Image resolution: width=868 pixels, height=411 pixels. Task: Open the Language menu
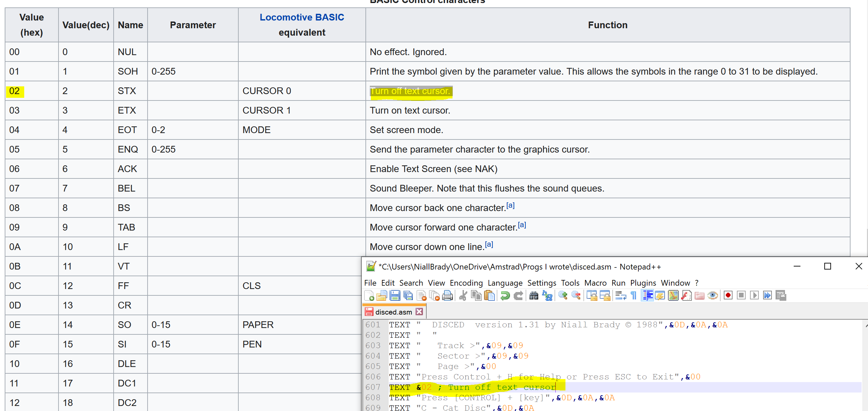pyautogui.click(x=505, y=283)
